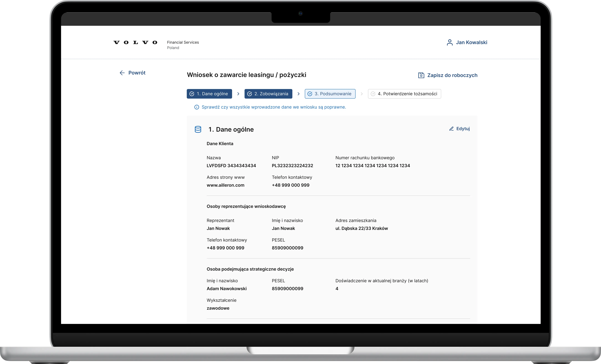Click the pencil edit icon
The image size is (601, 364).
pyautogui.click(x=451, y=129)
